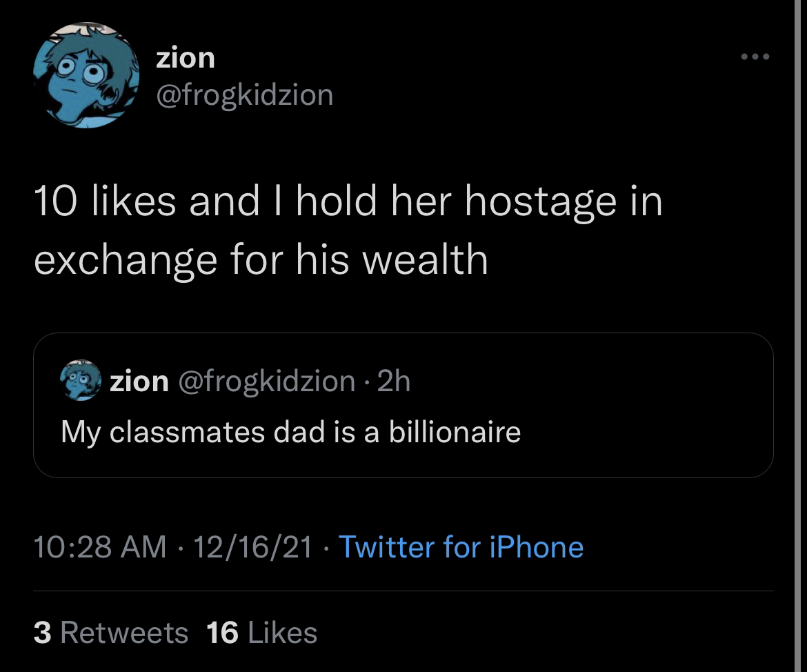Viewport: 807px width, 672px height.
Task: Open the zion display name in header
Action: pos(186,58)
